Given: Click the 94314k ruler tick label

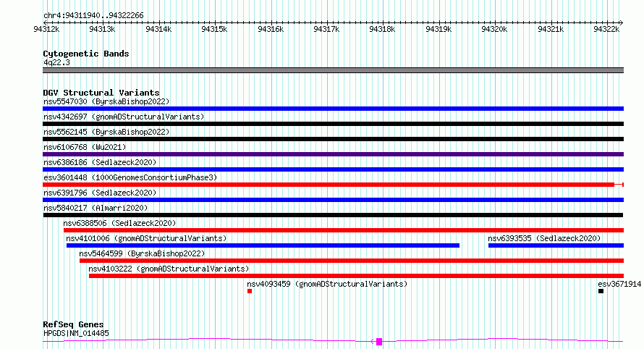Looking at the screenshot, I should 158,29.
